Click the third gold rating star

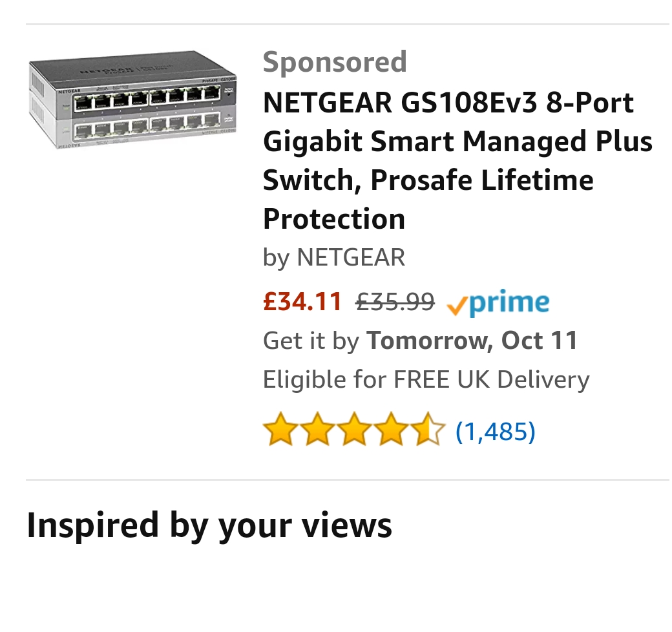click(354, 431)
